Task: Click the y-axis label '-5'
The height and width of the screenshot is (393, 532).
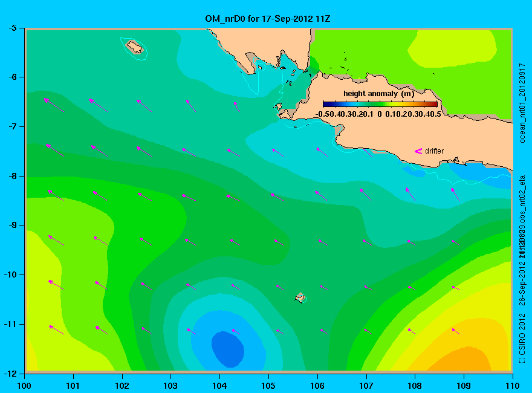Action: [12, 28]
